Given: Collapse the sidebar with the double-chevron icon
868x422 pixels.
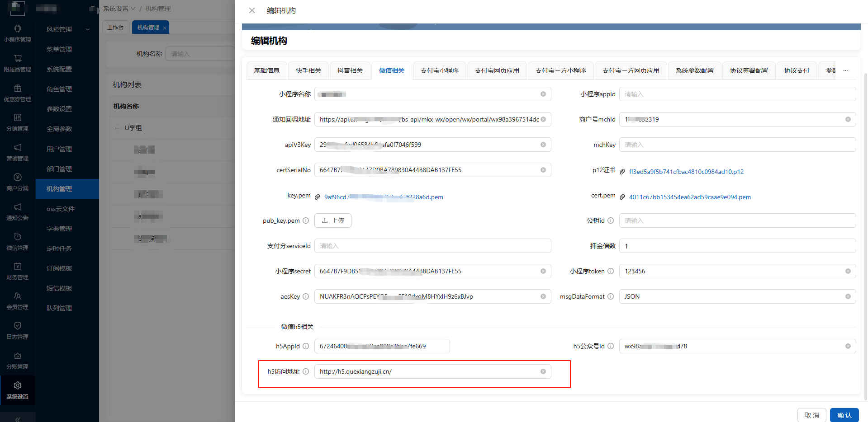Looking at the screenshot, I should (x=18, y=419).
